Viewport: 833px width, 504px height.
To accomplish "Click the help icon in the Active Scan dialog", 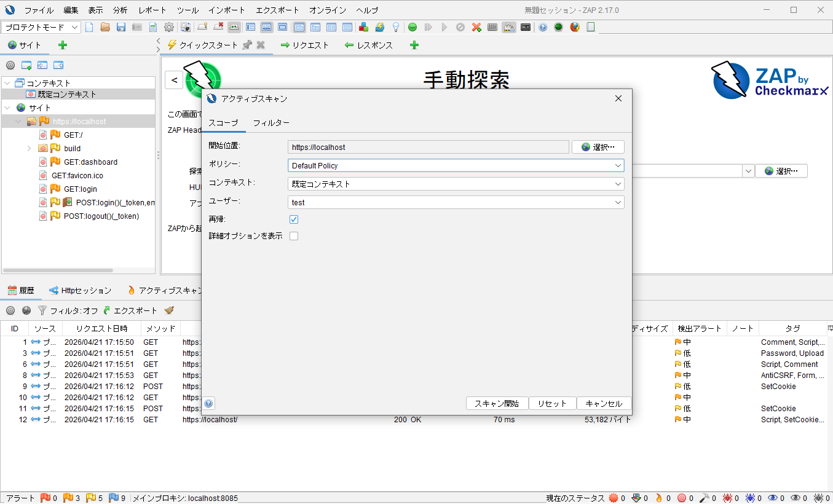I will click(209, 403).
